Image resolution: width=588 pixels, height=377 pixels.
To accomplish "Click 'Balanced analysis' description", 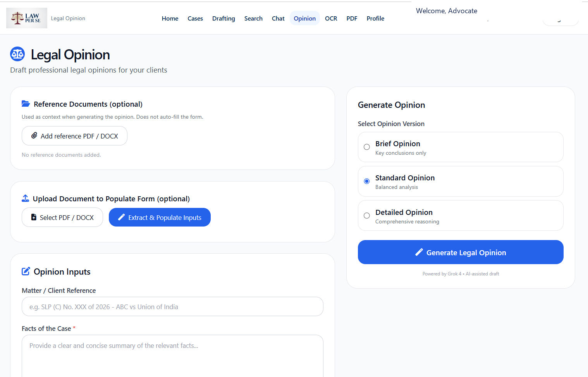I will pos(397,187).
